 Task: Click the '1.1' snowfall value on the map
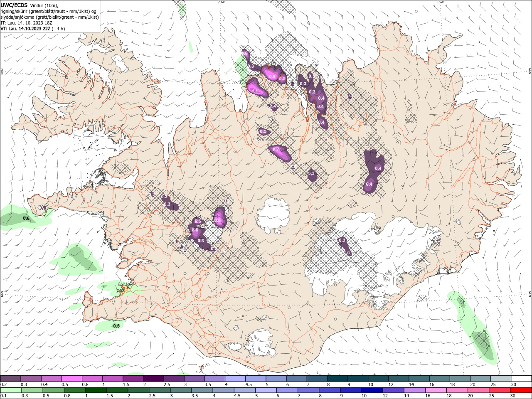click(255, 91)
